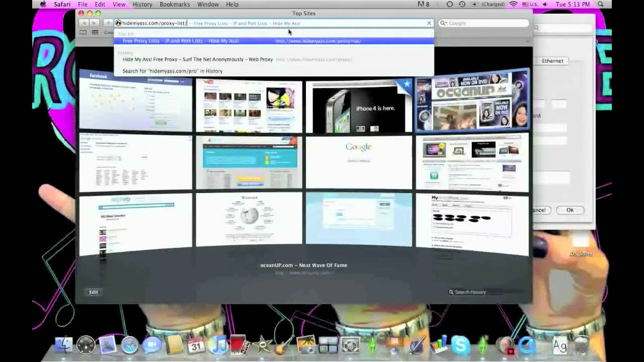This screenshot has width=644, height=362.
Task: Select 'Hide My Ass! Free Proxy' history suggestion
Action: [274, 59]
